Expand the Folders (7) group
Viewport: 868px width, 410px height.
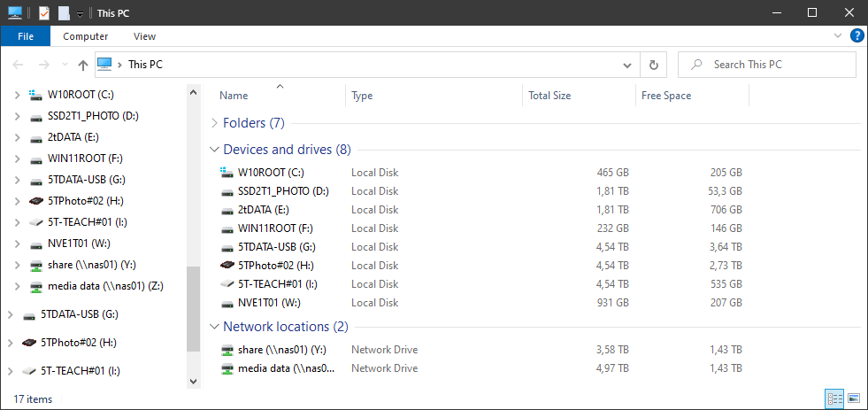tap(214, 123)
